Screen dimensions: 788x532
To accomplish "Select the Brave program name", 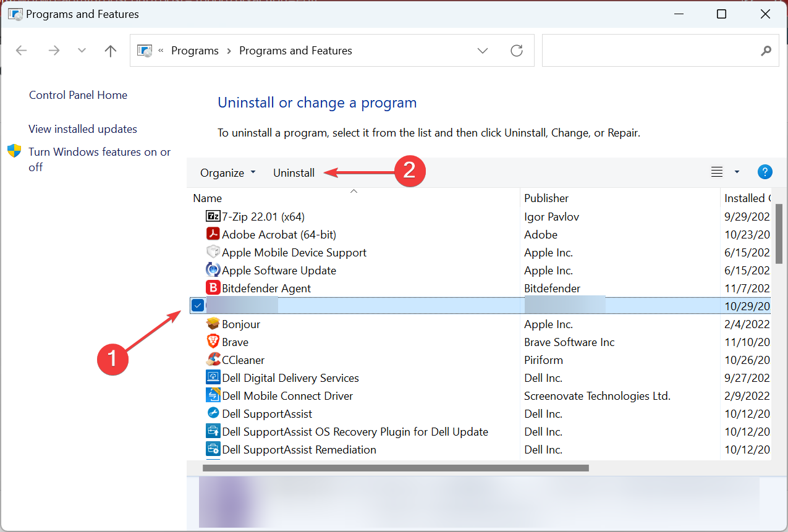I will pyautogui.click(x=235, y=342).
